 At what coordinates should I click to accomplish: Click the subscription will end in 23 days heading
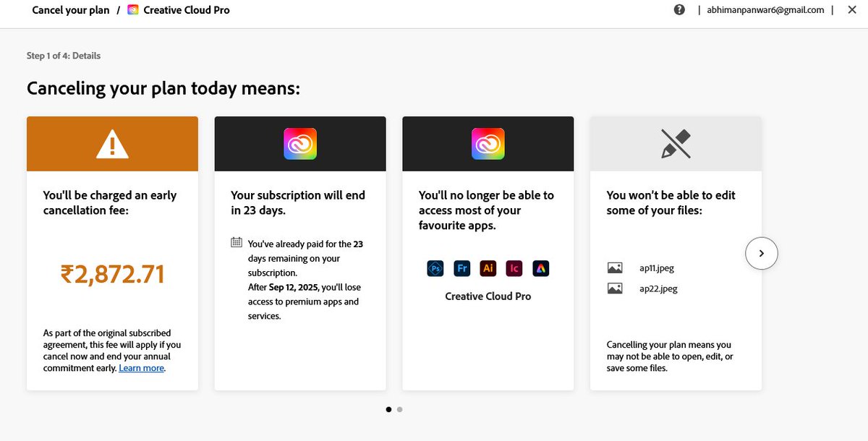[x=298, y=203]
